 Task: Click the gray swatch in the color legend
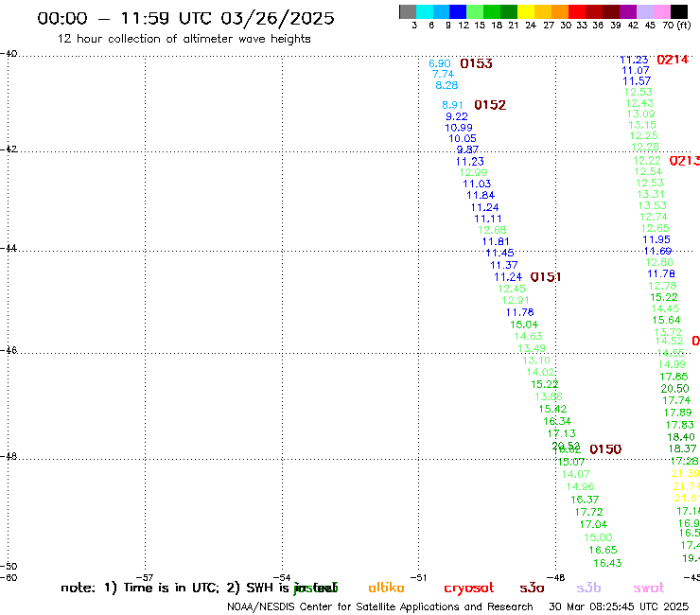point(408,11)
